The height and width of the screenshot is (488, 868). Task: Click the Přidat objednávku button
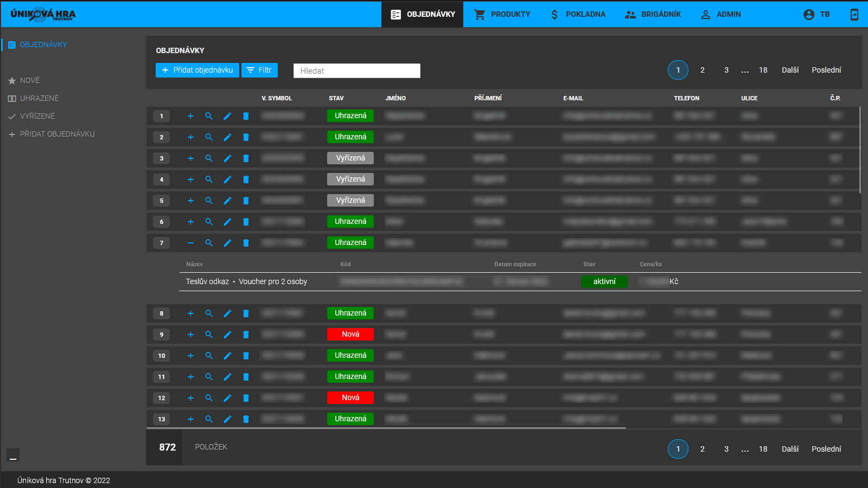(x=197, y=70)
